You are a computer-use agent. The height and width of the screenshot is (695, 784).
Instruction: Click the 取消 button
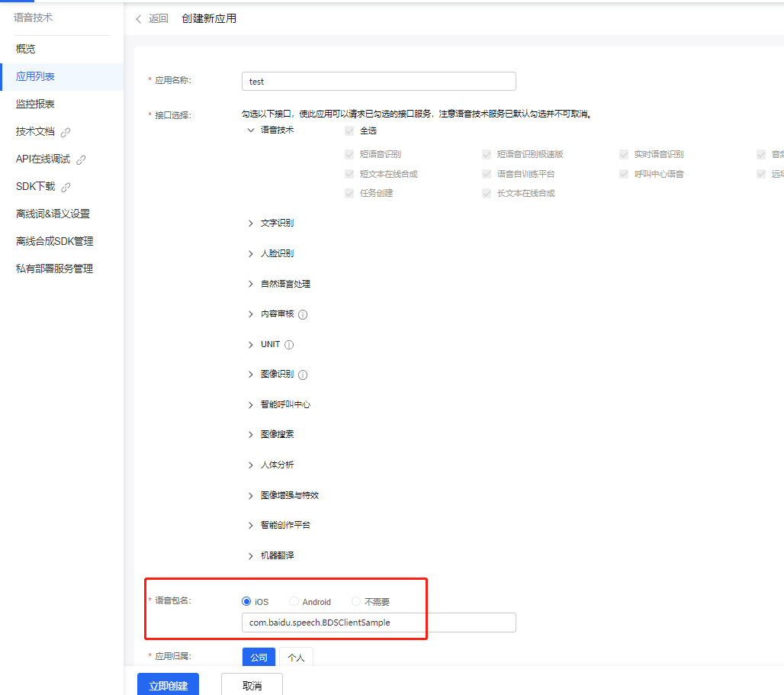pyautogui.click(x=252, y=685)
